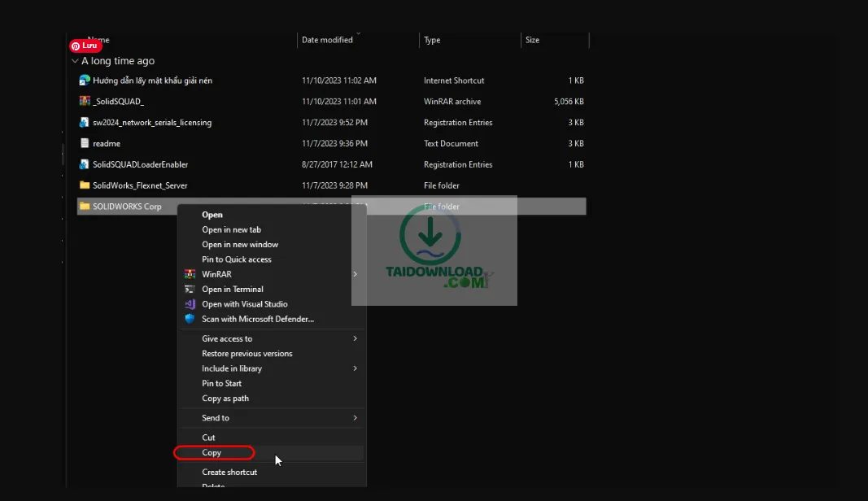This screenshot has width=868, height=501.
Task: Click the readme text document icon
Action: pyautogui.click(x=85, y=143)
